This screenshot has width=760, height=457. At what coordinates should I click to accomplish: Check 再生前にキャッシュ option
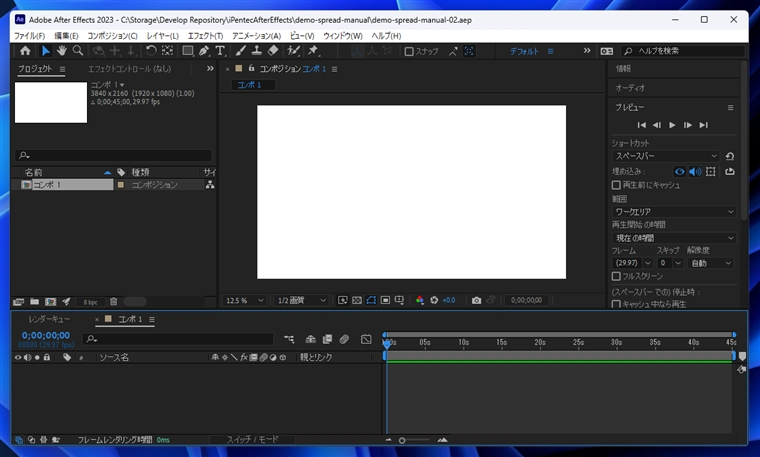pos(616,185)
